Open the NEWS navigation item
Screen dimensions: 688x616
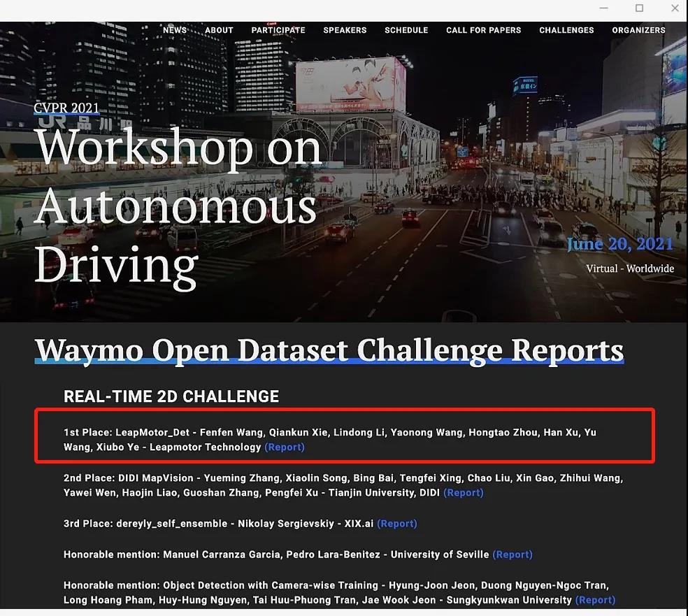(x=175, y=30)
